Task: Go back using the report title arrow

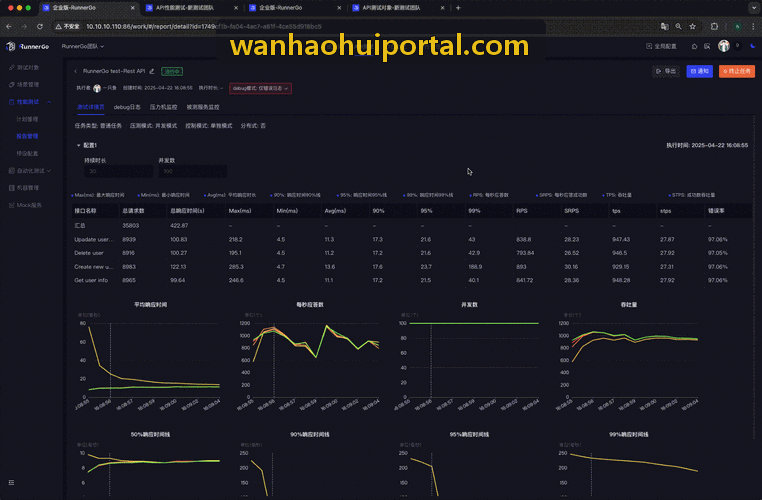Action: [76, 71]
